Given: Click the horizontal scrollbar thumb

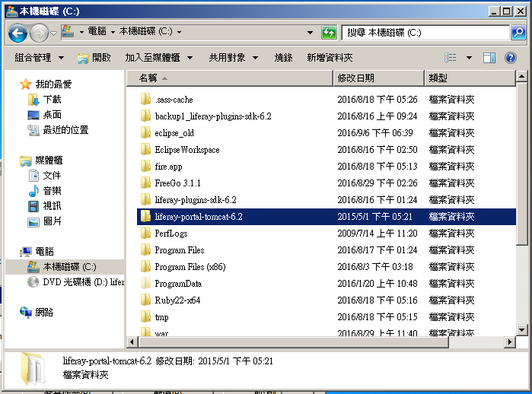Looking at the screenshot, I should (x=294, y=342).
